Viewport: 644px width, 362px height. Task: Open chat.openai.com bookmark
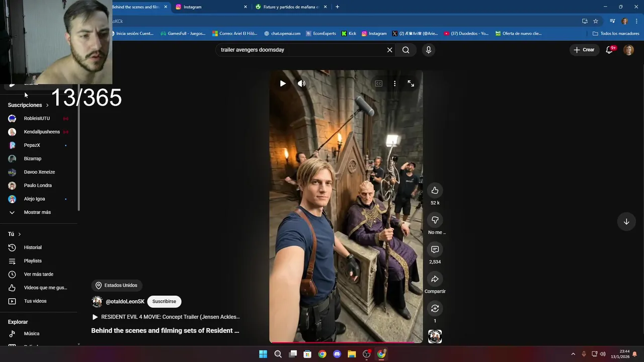(282, 34)
